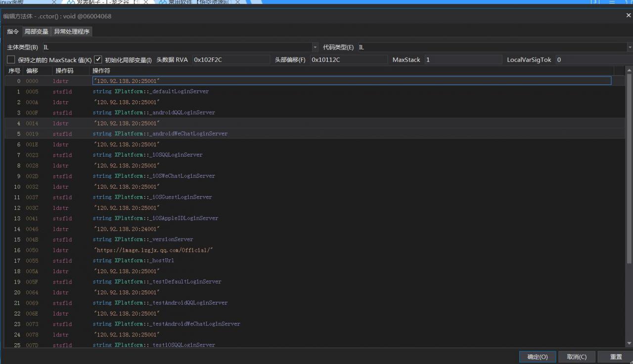This screenshot has width=633, height=364.
Task: Uncheck 初始化局部变量 checkbox
Action: [98, 60]
